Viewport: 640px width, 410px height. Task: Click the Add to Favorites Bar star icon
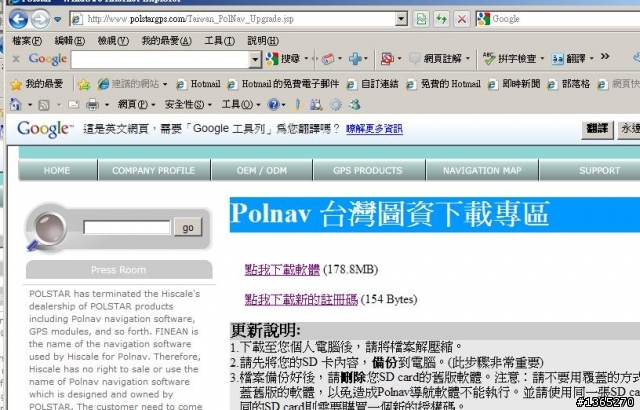point(84,84)
